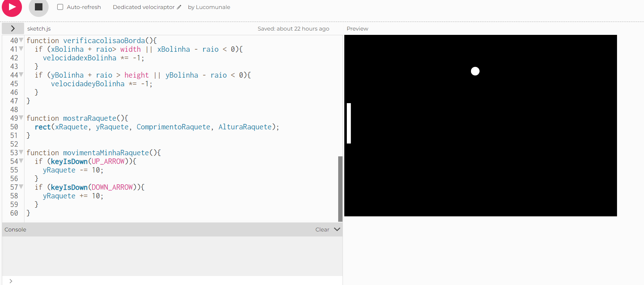Click the white ball in preview canvas

(475, 71)
